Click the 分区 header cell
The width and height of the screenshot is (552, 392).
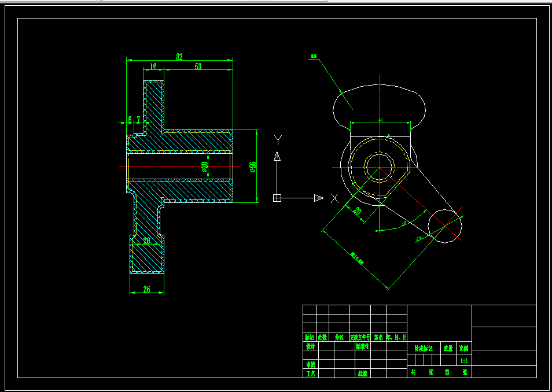pos(339,337)
